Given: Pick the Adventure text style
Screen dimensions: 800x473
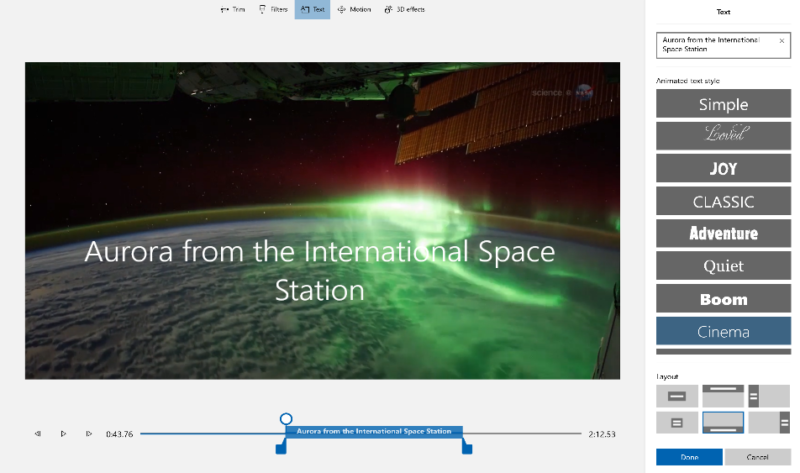Looking at the screenshot, I should pyautogui.click(x=723, y=233).
